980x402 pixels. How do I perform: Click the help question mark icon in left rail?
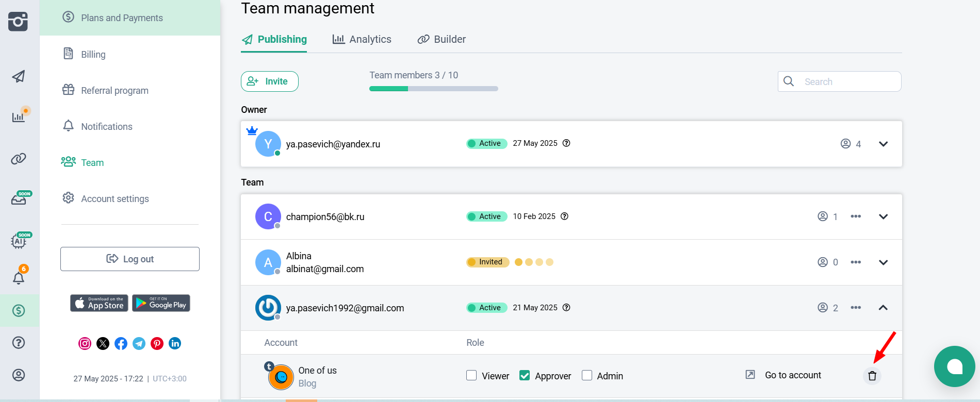click(x=19, y=343)
